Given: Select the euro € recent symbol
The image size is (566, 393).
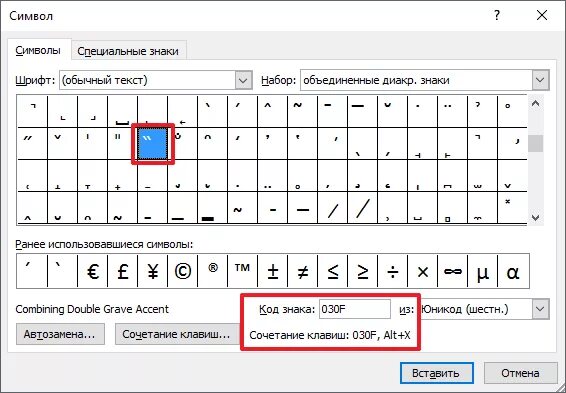Looking at the screenshot, I should coord(92,271).
